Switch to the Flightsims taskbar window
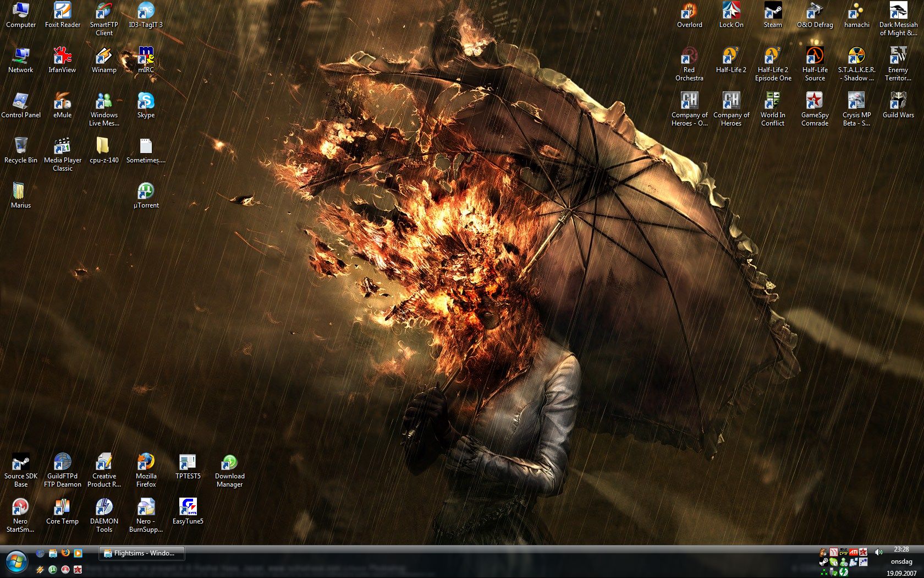924x578 pixels. click(142, 553)
